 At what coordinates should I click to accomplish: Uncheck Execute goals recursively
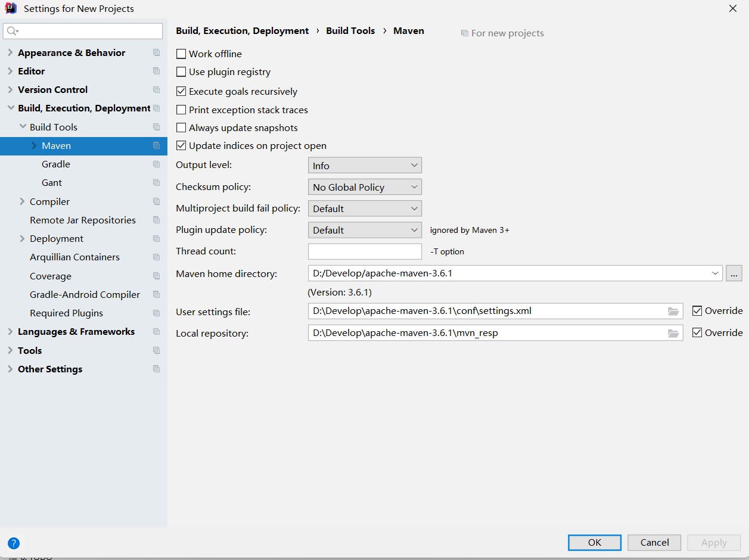[x=181, y=92]
